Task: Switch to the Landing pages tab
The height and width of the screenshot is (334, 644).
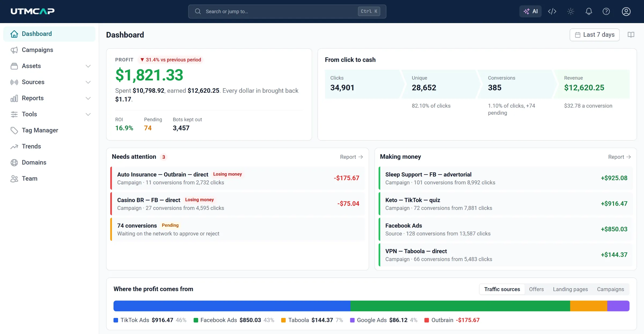Action: (x=570, y=289)
